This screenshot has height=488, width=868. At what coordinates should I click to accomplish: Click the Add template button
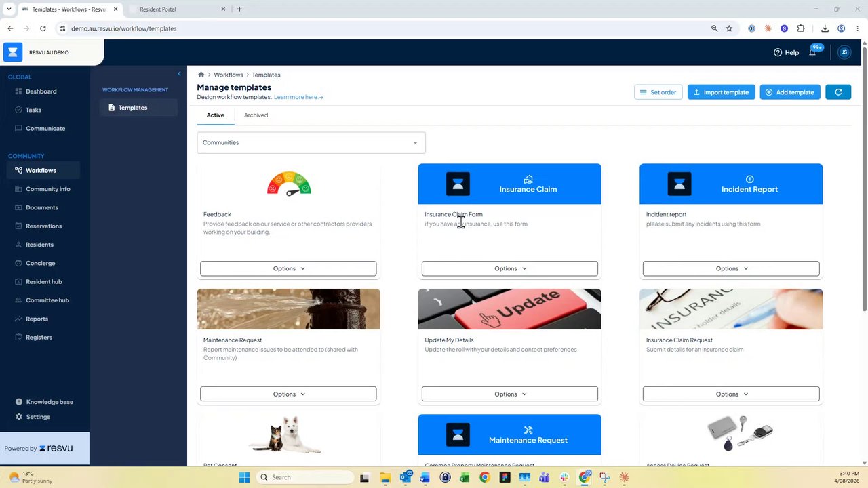(x=790, y=92)
